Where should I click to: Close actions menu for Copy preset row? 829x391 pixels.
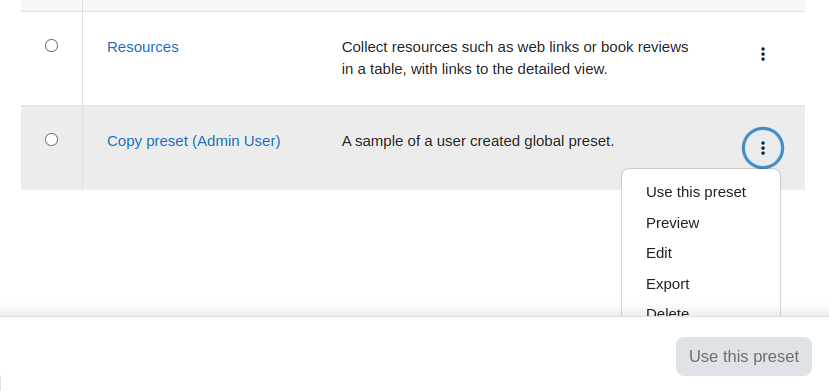pyautogui.click(x=762, y=148)
